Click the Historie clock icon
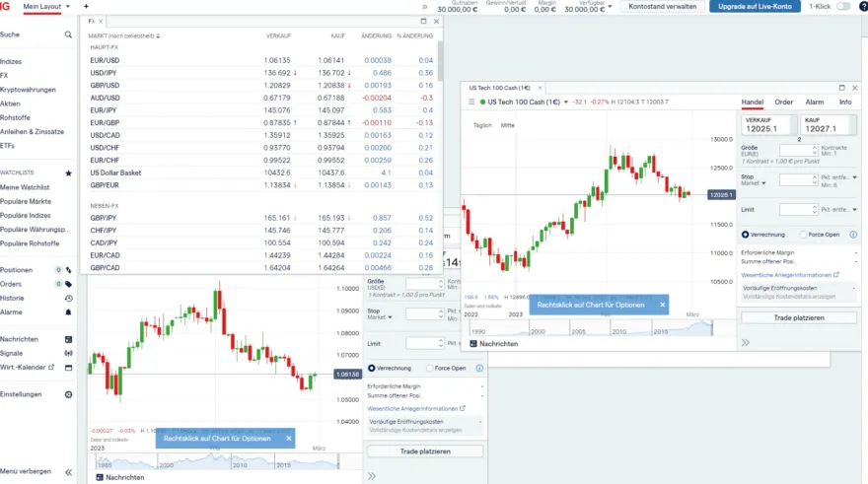This screenshot has height=484, width=868. 68,298
